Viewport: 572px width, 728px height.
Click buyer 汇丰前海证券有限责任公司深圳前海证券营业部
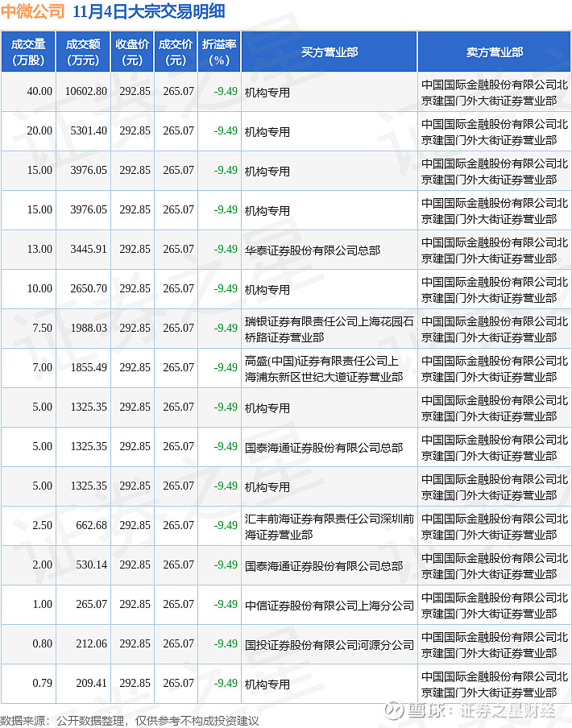(x=330, y=527)
